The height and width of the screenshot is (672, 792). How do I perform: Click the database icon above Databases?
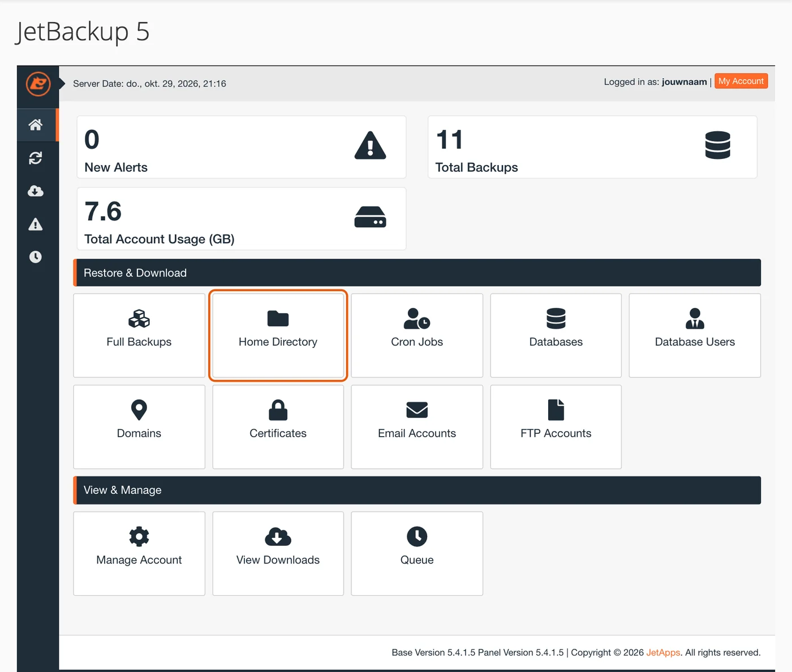tap(556, 318)
